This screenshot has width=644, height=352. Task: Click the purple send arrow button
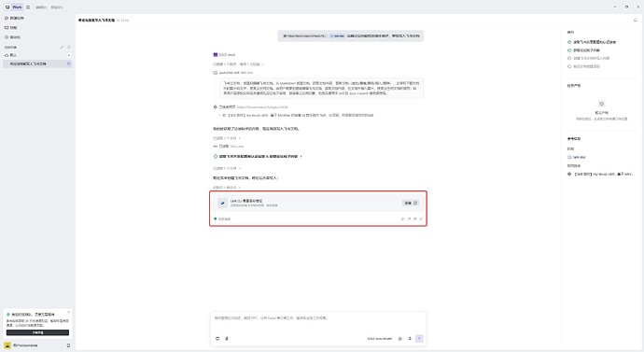(419, 338)
